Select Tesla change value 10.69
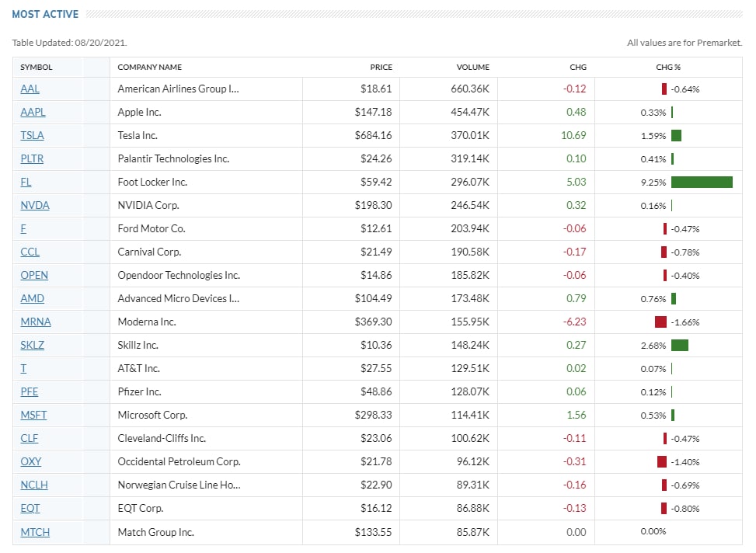This screenshot has height=553, width=756. 573,135
